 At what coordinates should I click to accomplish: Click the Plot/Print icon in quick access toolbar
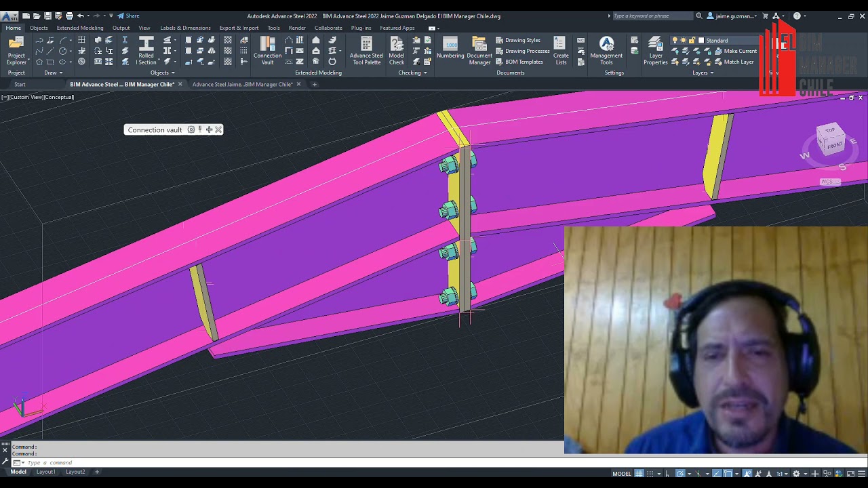point(70,16)
